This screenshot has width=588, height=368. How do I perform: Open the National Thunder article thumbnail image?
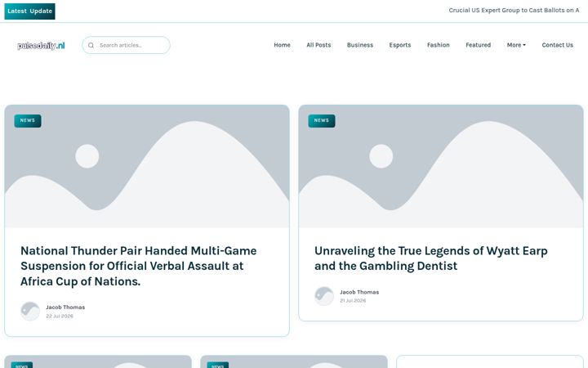tap(147, 166)
